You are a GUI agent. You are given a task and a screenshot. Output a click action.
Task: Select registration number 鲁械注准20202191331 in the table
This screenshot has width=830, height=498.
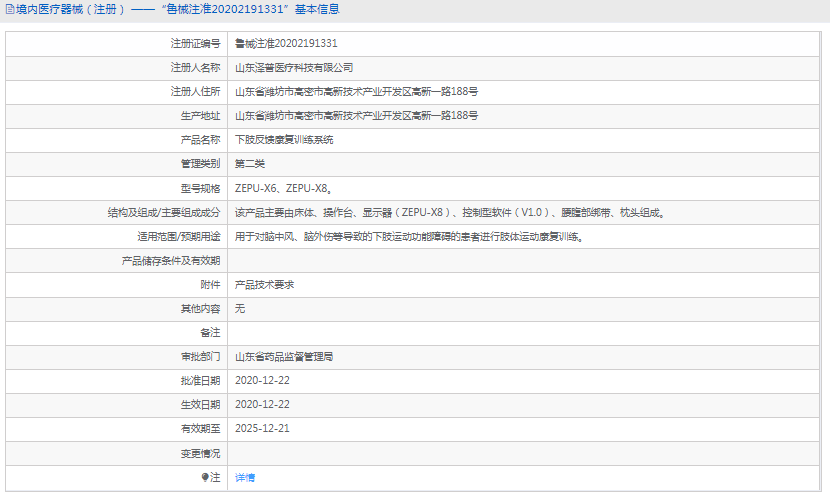point(286,43)
